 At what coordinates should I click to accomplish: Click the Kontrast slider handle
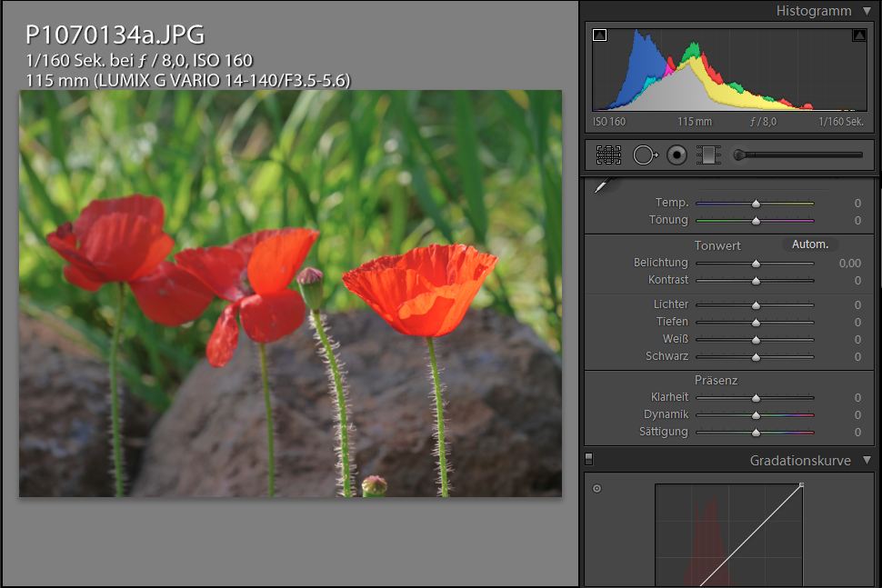pyautogui.click(x=756, y=281)
